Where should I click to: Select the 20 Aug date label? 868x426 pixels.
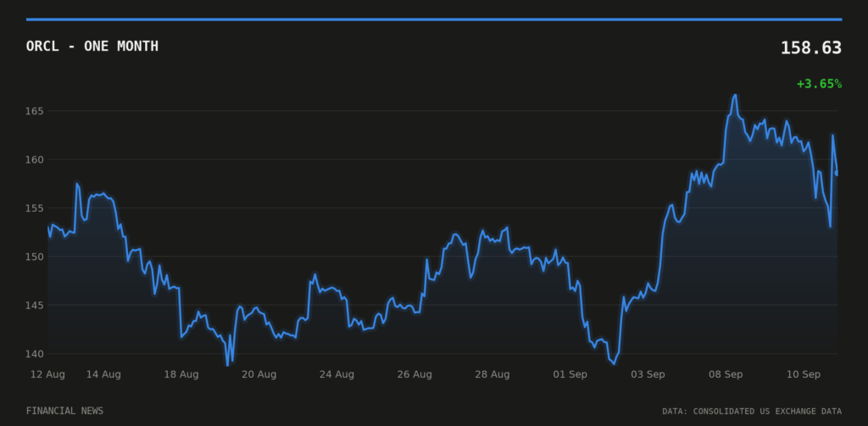click(x=259, y=374)
